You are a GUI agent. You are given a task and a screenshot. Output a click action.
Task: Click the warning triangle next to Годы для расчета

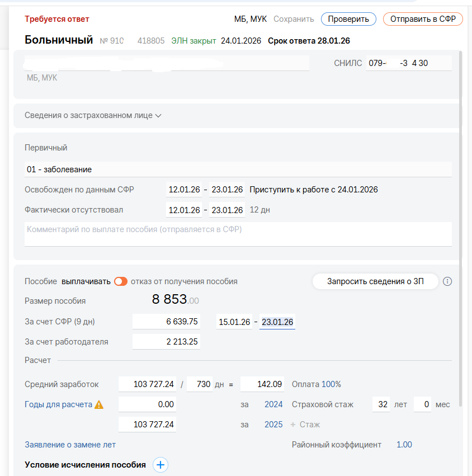click(x=99, y=404)
